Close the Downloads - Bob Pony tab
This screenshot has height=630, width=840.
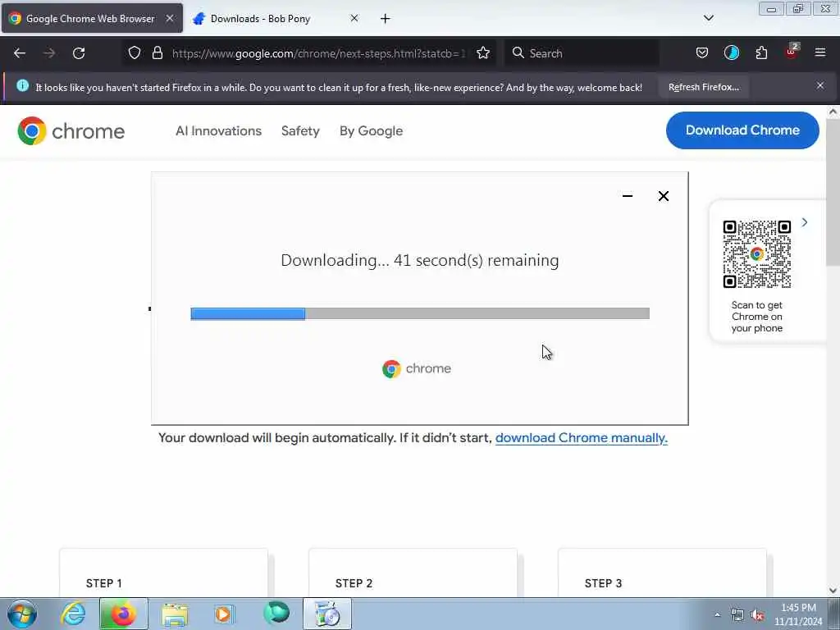pyautogui.click(x=354, y=18)
